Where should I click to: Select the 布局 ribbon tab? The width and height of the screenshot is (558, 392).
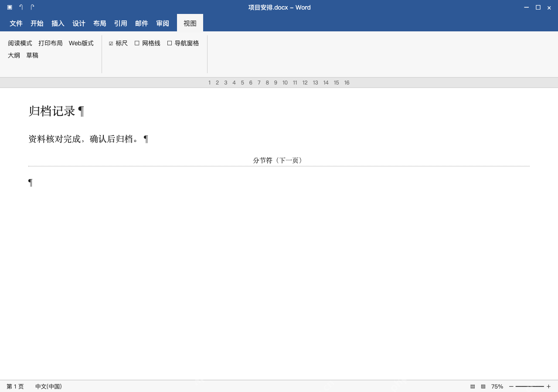[100, 24]
